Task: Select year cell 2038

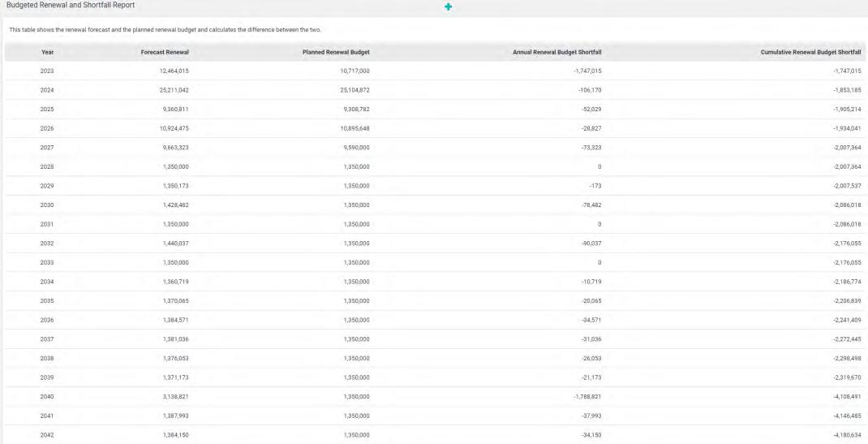Action: tap(47, 358)
